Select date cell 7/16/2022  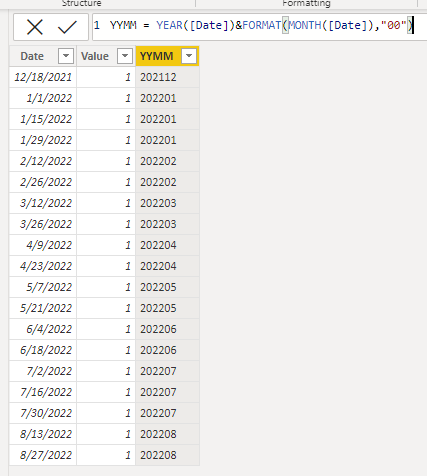point(43,392)
